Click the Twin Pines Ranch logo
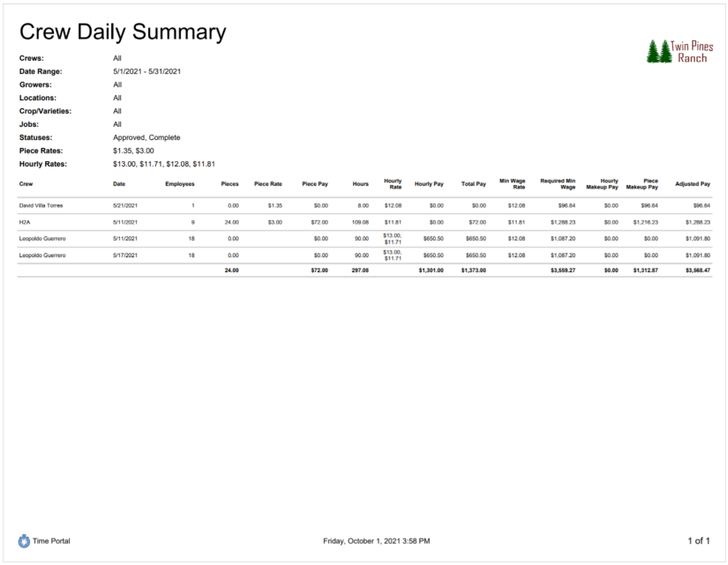The height and width of the screenshot is (565, 728). [x=680, y=51]
